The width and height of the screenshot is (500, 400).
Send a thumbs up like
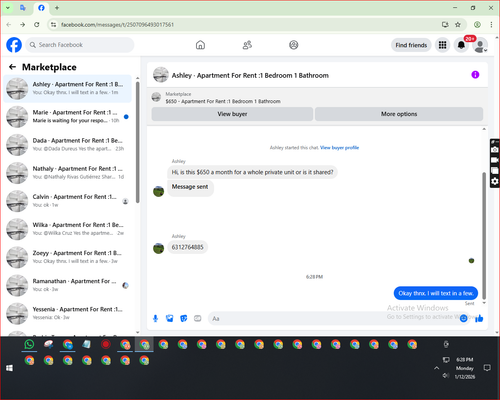point(479,319)
